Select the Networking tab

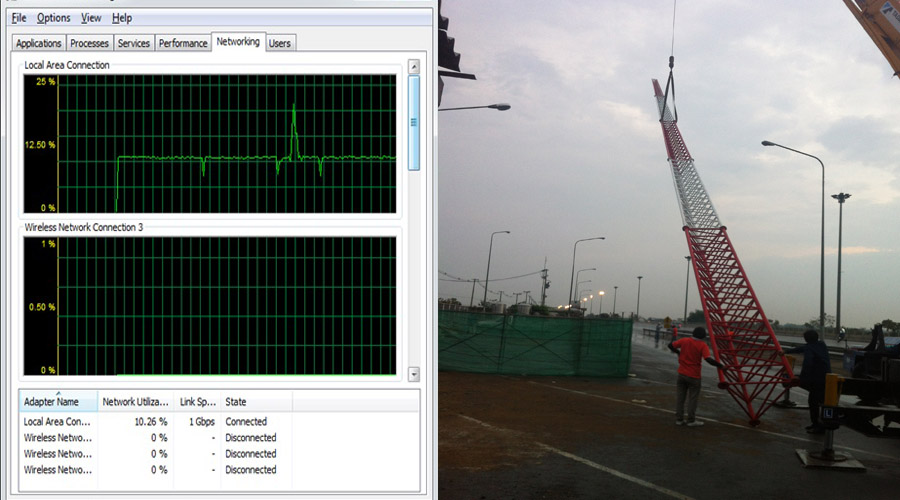(x=238, y=41)
